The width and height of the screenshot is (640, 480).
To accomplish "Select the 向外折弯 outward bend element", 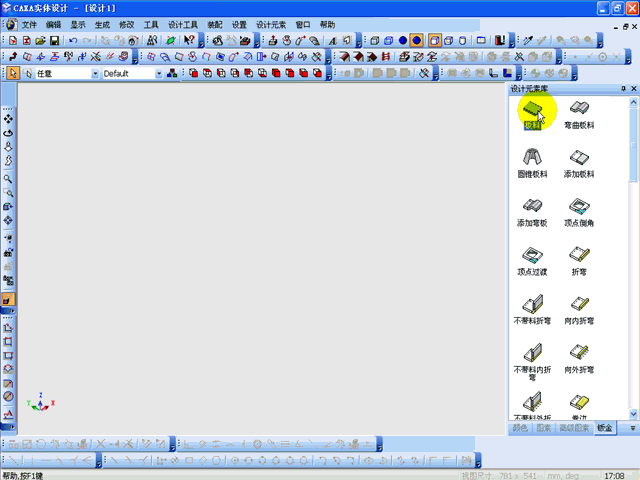I will (579, 359).
